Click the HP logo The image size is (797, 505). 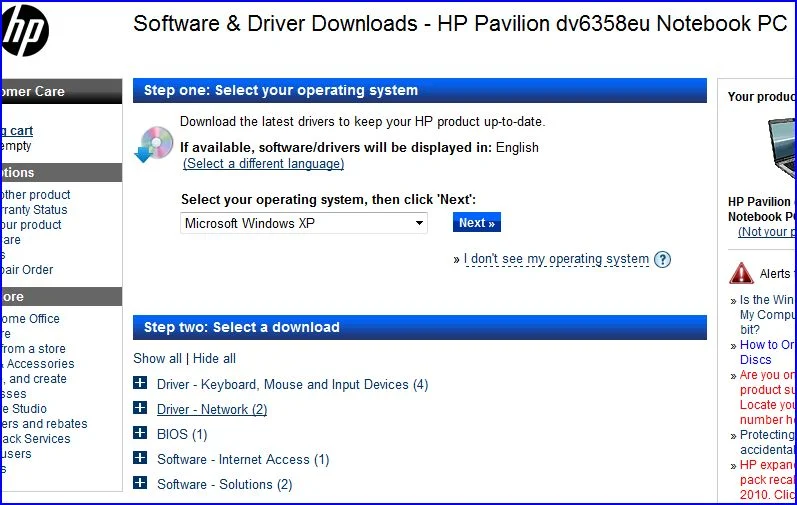25,30
